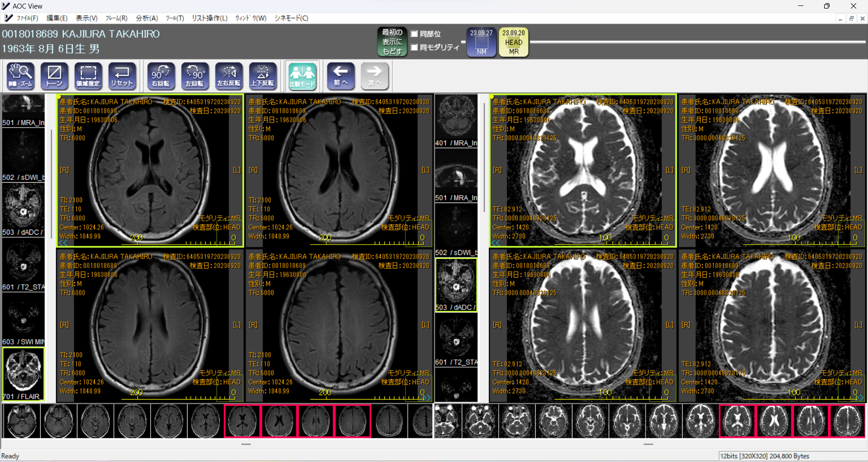The height and width of the screenshot is (462, 868).
Task: Open the フレーム(R) menu
Action: pyautogui.click(x=117, y=18)
